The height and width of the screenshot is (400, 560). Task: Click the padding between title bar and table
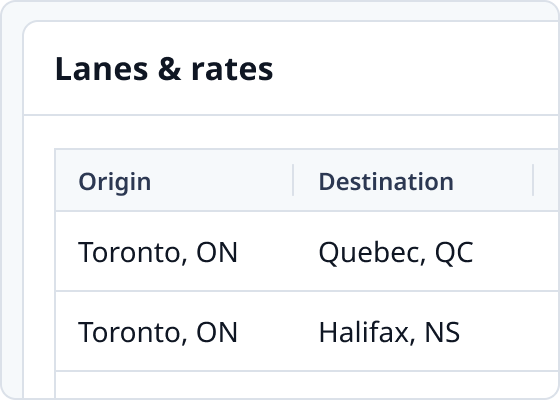click(x=291, y=132)
